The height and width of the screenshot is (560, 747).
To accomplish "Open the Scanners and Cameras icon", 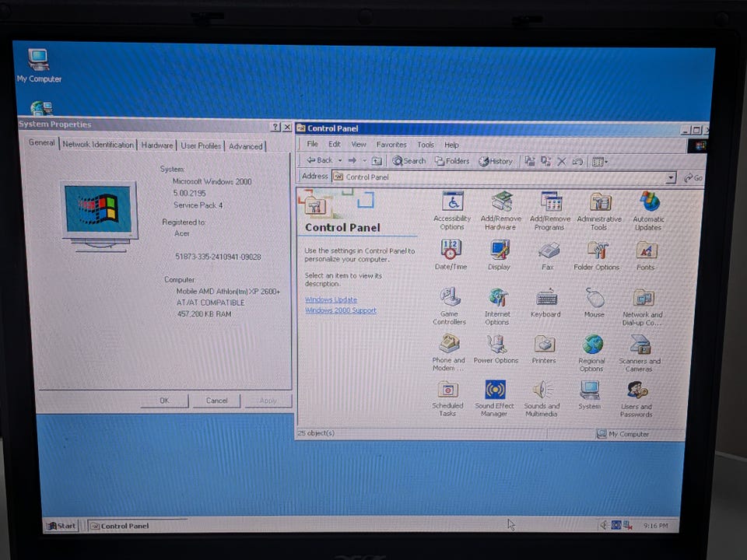I will pyautogui.click(x=640, y=353).
